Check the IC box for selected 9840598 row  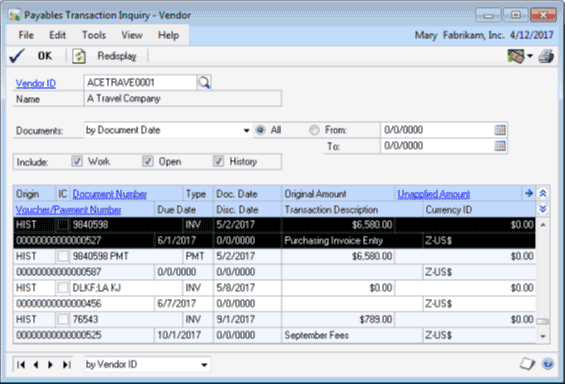point(63,224)
